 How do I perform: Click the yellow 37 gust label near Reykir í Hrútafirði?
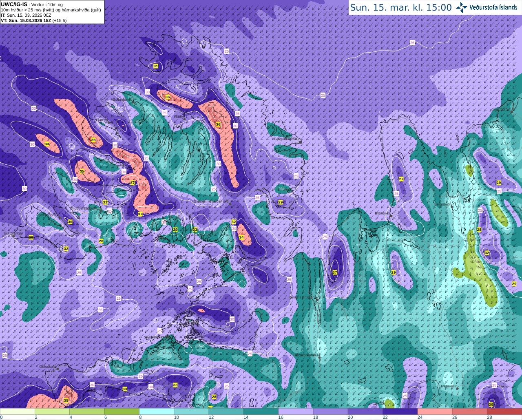(x=335, y=272)
